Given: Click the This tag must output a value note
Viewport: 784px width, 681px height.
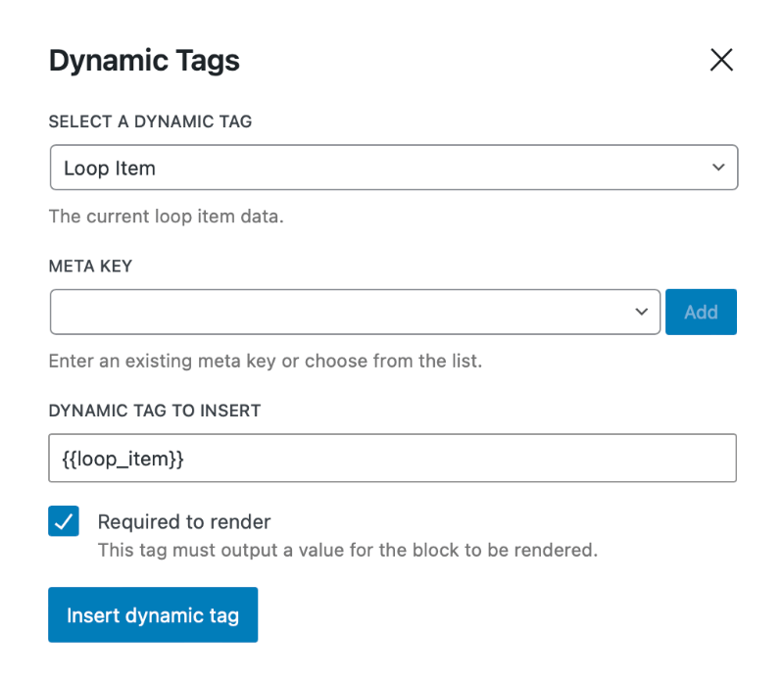Looking at the screenshot, I should click(348, 550).
